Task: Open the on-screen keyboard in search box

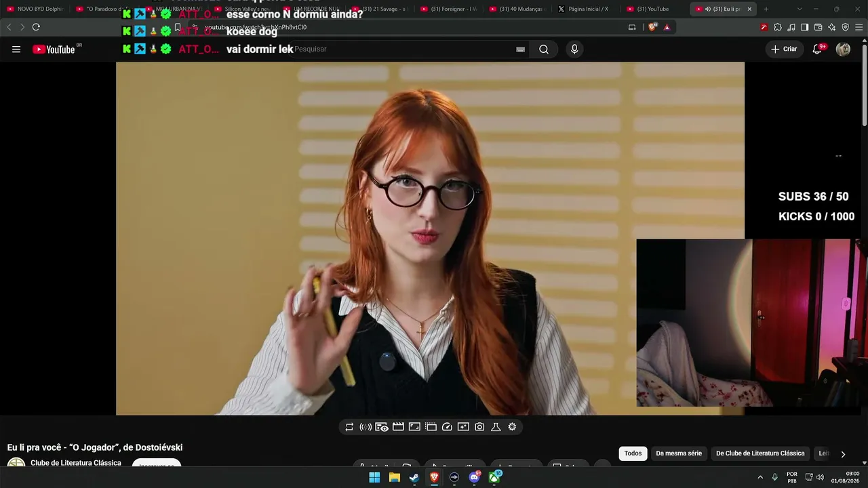Action: pyautogui.click(x=521, y=49)
